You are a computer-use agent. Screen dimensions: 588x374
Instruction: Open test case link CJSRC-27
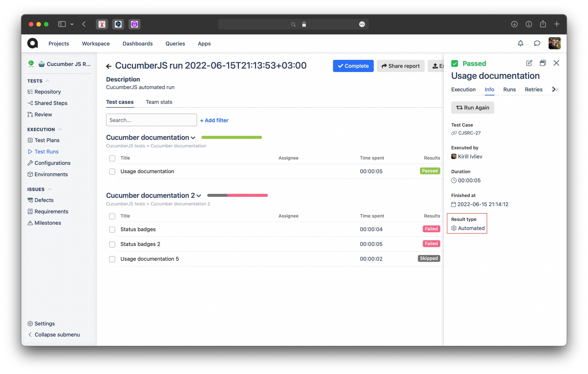(x=469, y=133)
